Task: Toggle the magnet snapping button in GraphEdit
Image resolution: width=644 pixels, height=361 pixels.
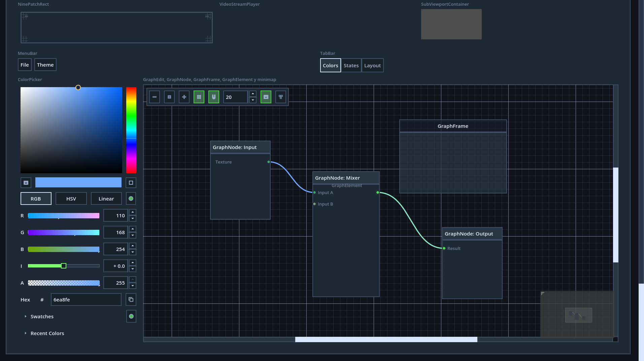Action: (x=214, y=97)
